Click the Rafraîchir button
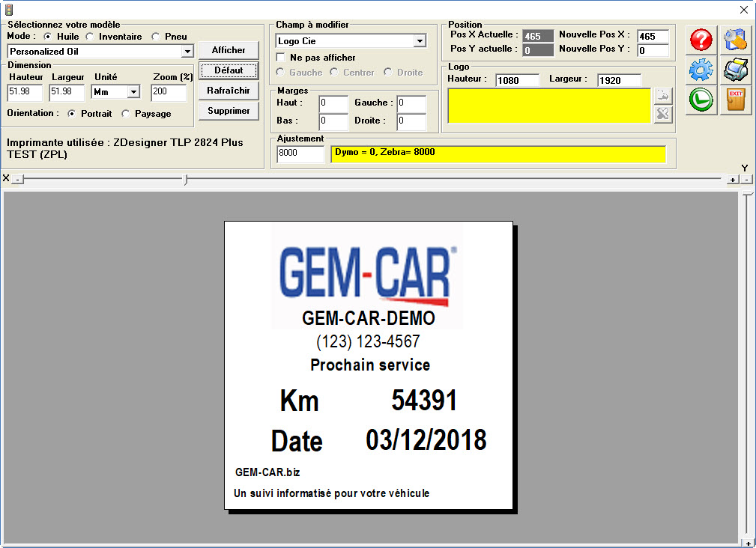This screenshot has width=756, height=548. (229, 91)
